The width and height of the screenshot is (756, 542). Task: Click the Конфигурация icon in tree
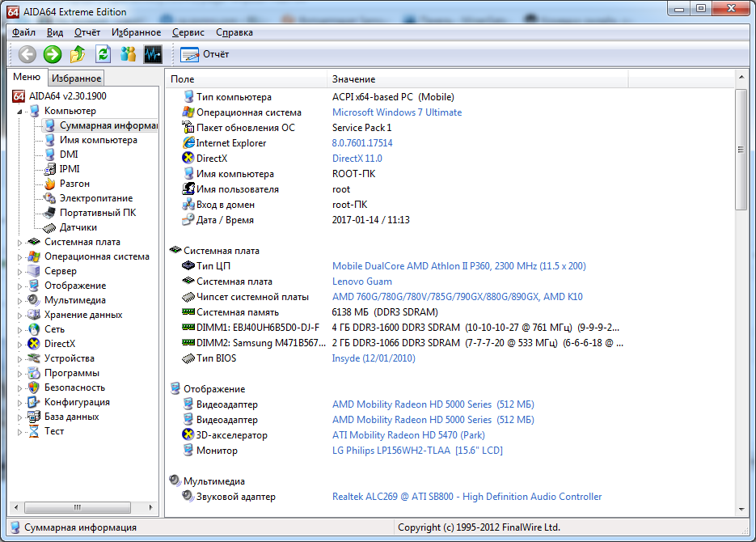tap(34, 402)
